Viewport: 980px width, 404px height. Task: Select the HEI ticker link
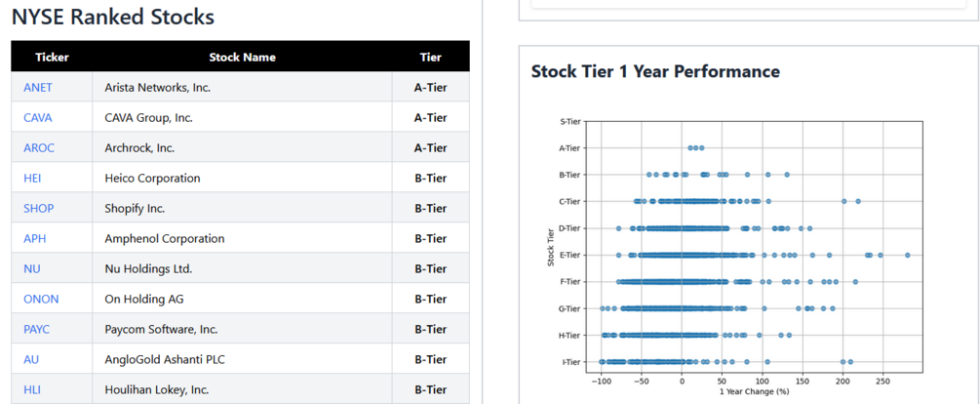coord(32,179)
